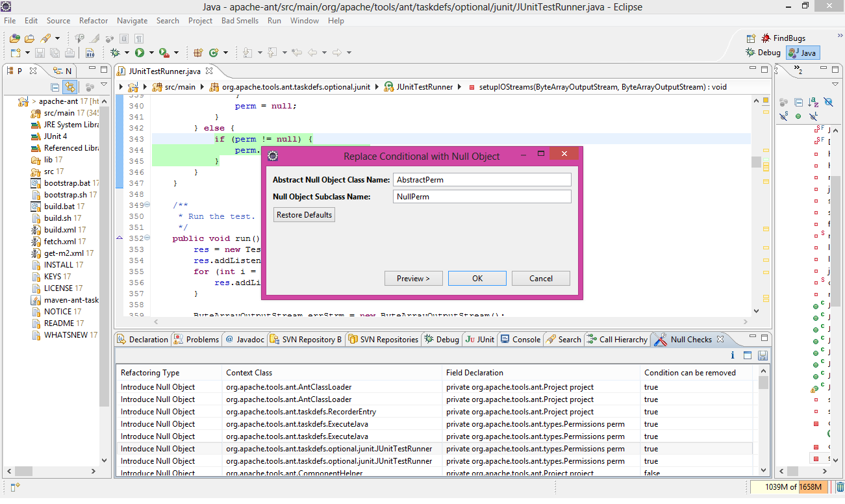Switch to the Call Hierarchy tab

pyautogui.click(x=617, y=339)
